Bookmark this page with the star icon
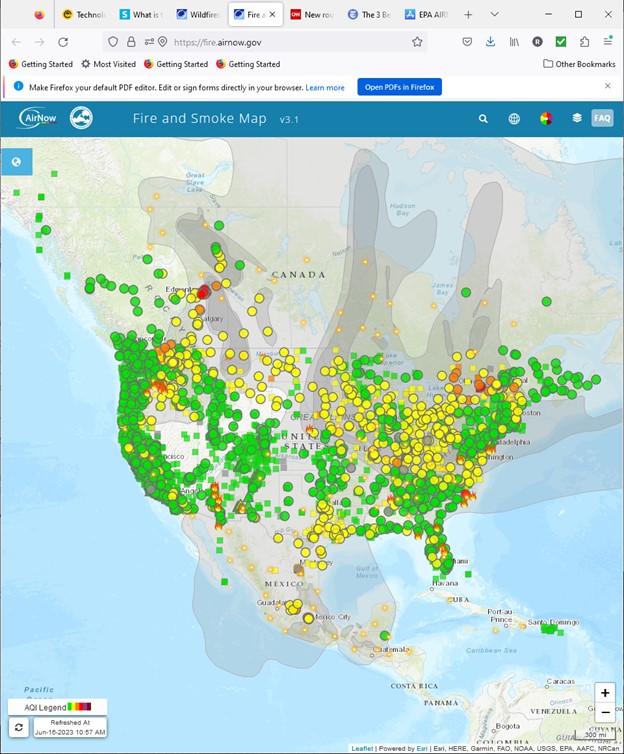This screenshot has width=624, height=754. click(417, 42)
